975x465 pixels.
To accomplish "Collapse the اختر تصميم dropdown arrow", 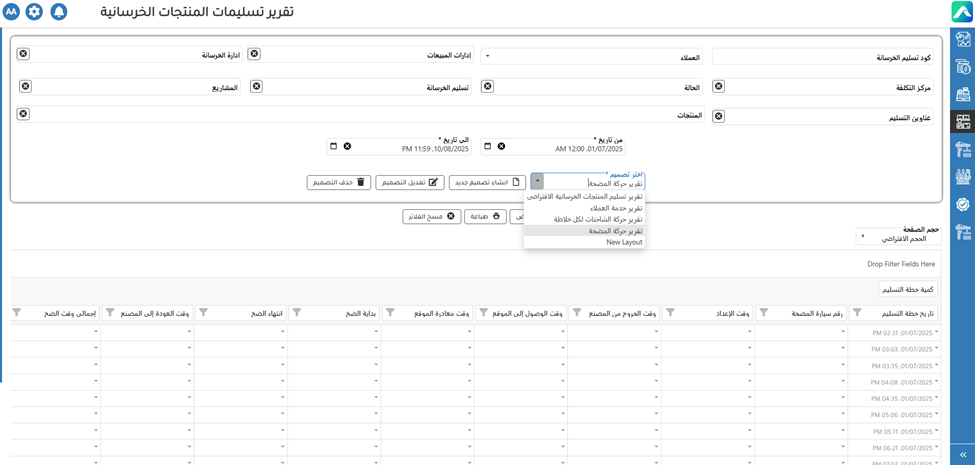I will click(537, 182).
